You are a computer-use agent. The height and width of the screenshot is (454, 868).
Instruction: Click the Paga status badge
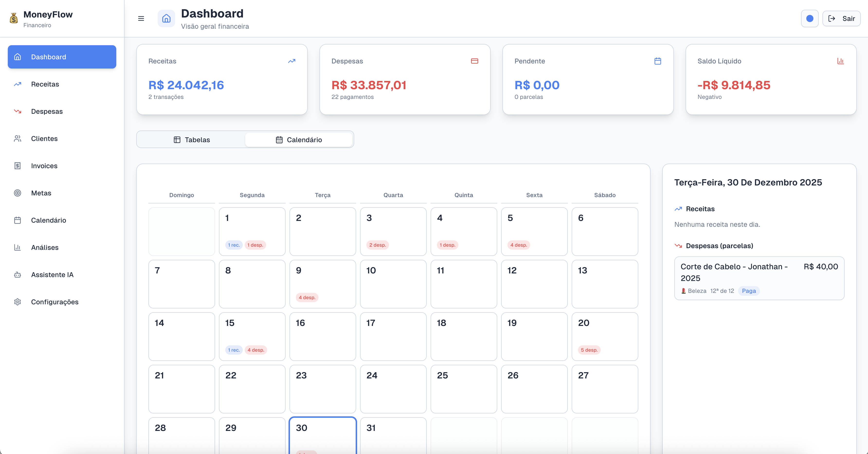(x=749, y=291)
